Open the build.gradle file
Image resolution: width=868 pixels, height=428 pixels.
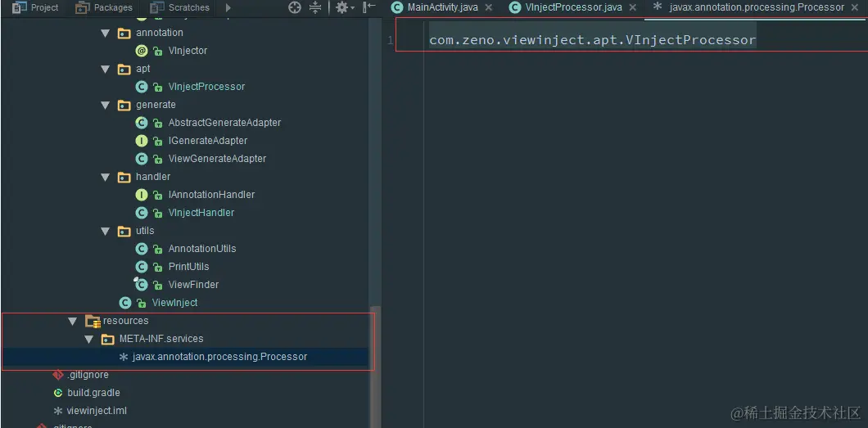[x=93, y=393]
